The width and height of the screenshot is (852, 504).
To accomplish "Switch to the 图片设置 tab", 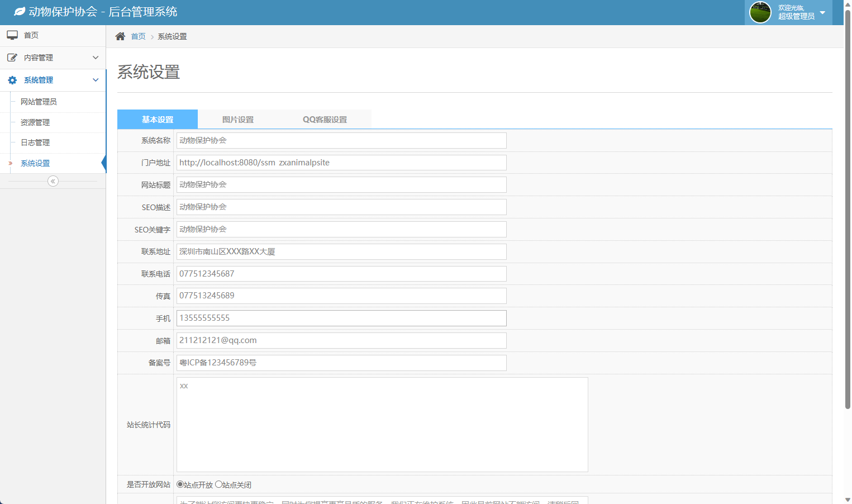I will coord(238,120).
